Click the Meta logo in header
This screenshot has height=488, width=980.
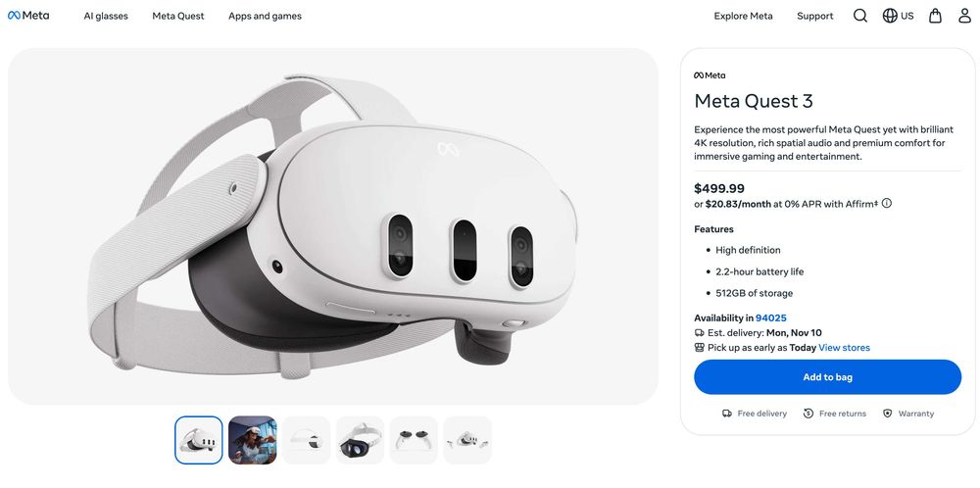tap(28, 16)
